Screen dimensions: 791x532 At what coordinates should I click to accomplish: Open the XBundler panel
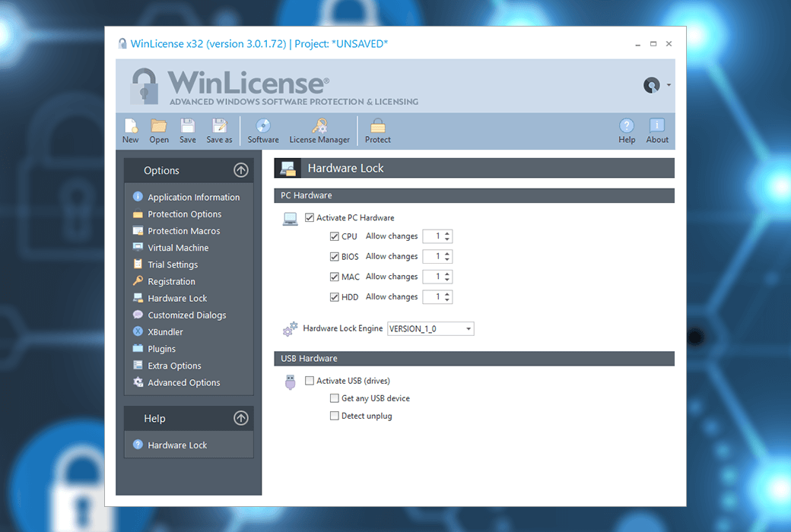[167, 331]
